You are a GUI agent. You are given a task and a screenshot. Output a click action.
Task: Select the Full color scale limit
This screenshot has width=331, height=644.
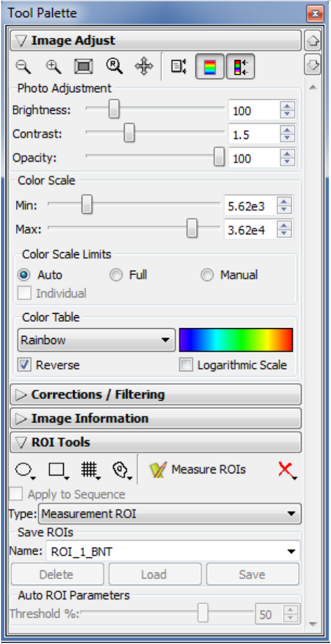(x=117, y=275)
